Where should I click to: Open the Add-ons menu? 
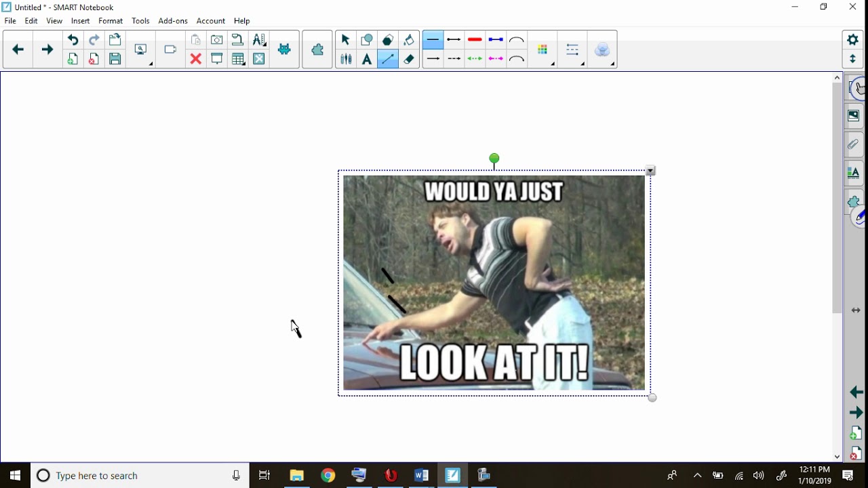pyautogui.click(x=173, y=21)
